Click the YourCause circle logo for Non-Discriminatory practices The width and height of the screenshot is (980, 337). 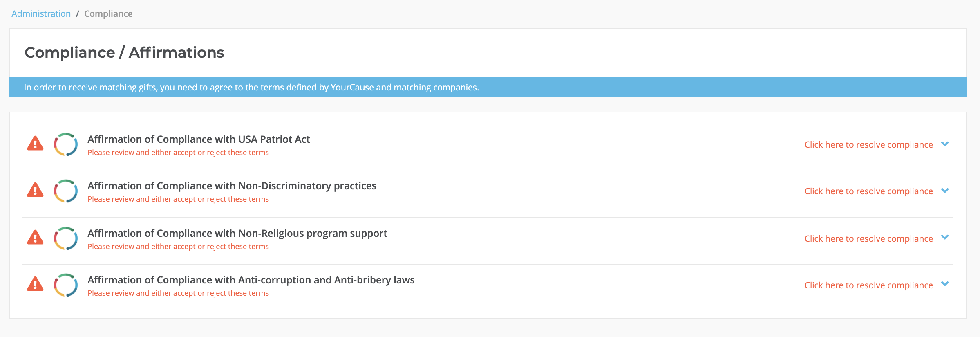tap(66, 191)
